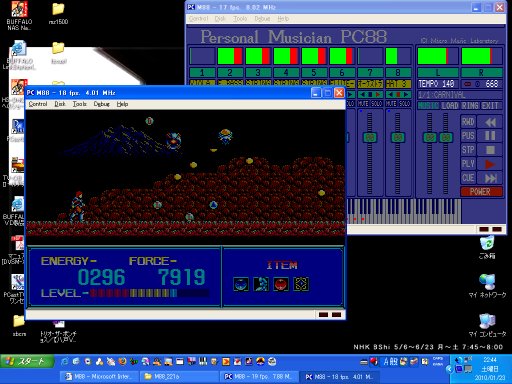
Task: Toggle MUTE on mixer channel 7
Action: (x=363, y=104)
